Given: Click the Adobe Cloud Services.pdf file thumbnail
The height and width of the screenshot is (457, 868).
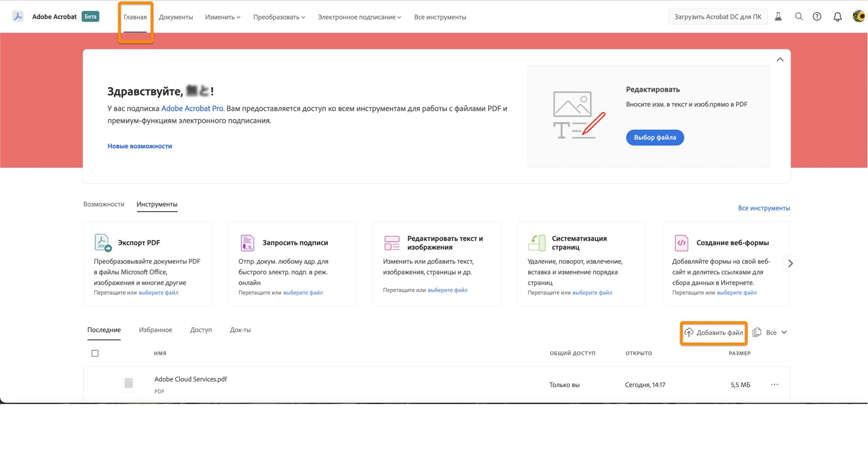Looking at the screenshot, I should 129,384.
